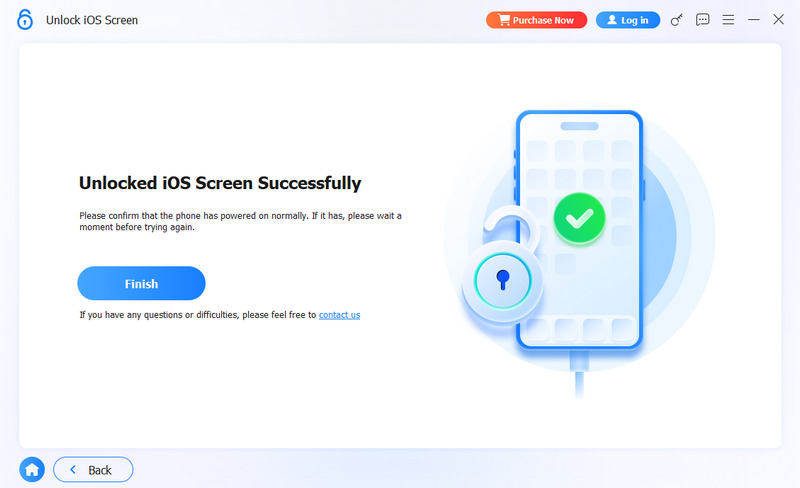This screenshot has width=800, height=488.
Task: Minimize the application window
Action: click(x=754, y=20)
